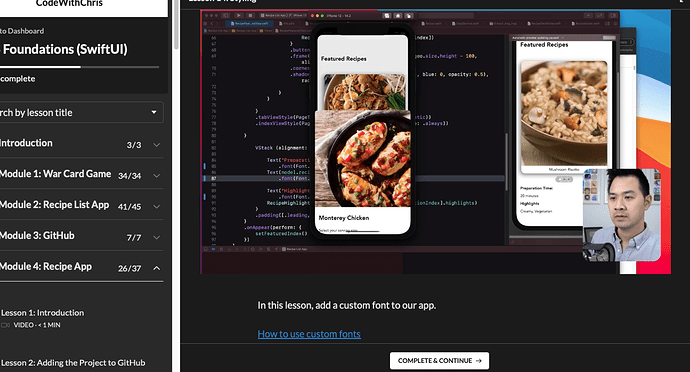Click the sidebar vertical scrollbar
Image resolution: width=690 pixels, height=372 pixels.
point(176,26)
